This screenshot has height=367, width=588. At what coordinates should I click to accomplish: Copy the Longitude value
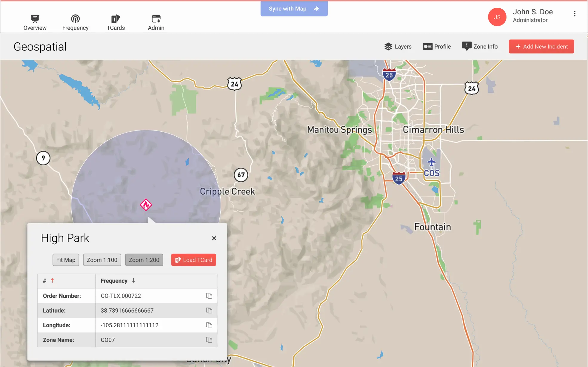pos(209,325)
